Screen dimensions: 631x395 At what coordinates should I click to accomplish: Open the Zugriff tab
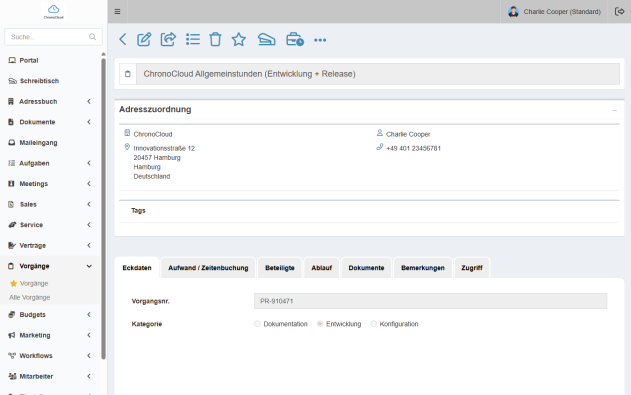[472, 268]
